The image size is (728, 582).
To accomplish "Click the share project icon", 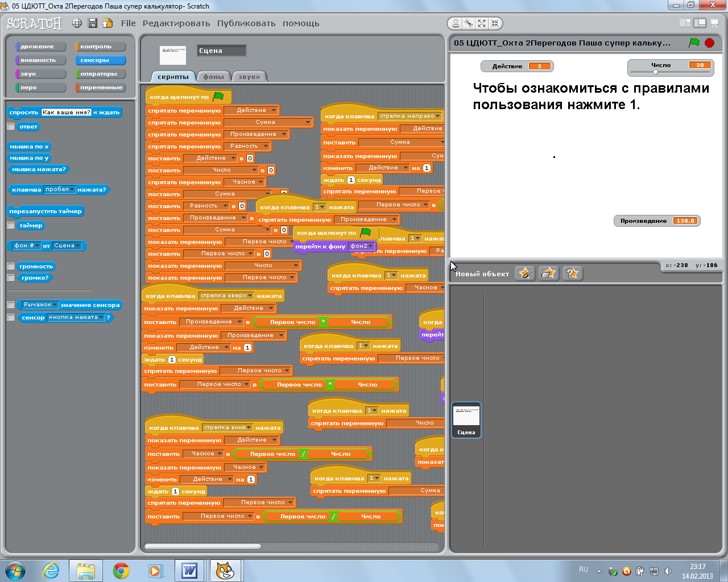I will (x=107, y=23).
